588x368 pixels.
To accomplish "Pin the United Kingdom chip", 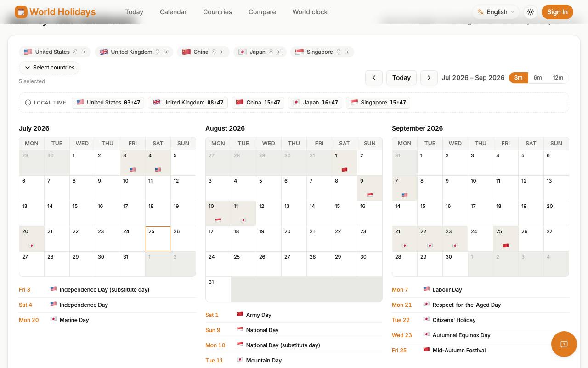I will 158,52.
